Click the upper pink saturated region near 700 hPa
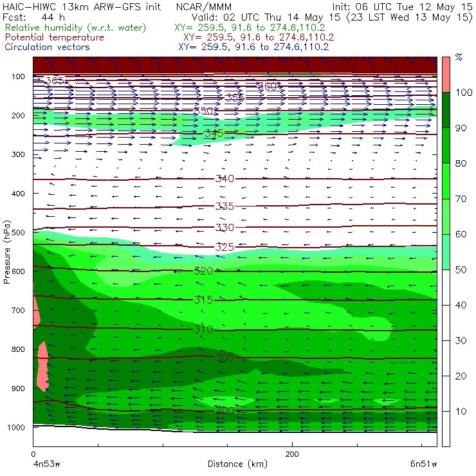Viewport: 476px width, 476px height. 36,309
